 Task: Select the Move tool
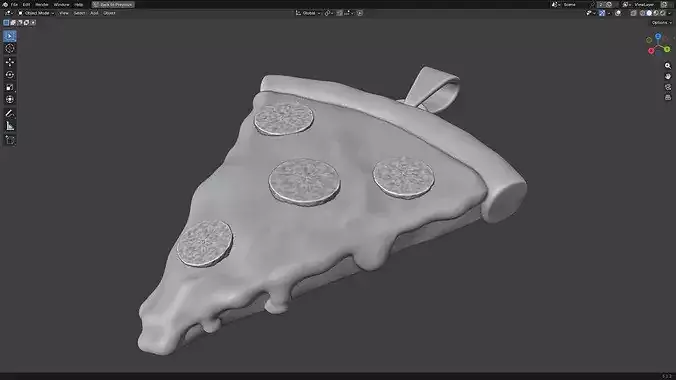click(x=9, y=63)
